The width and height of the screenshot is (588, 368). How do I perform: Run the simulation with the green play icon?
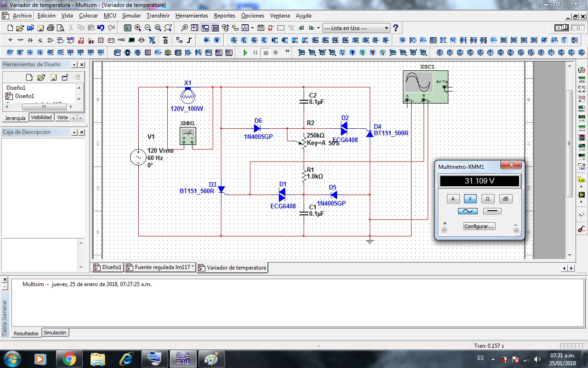(245, 52)
